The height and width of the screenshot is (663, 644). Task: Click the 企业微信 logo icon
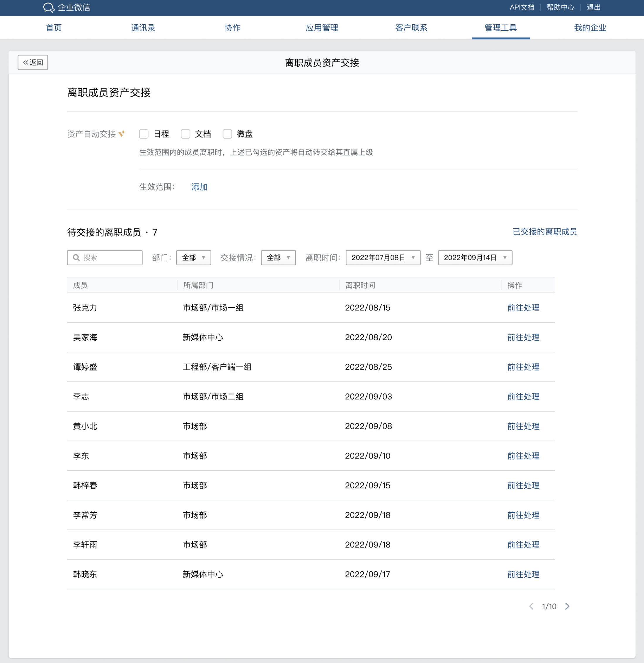pyautogui.click(x=48, y=7)
